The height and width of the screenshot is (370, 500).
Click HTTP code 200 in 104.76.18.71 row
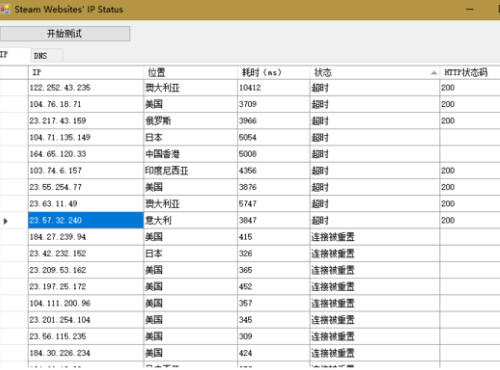(470, 104)
